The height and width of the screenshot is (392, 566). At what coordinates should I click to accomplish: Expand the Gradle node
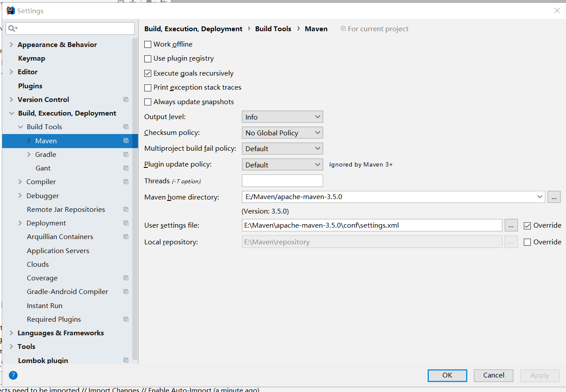click(x=29, y=155)
